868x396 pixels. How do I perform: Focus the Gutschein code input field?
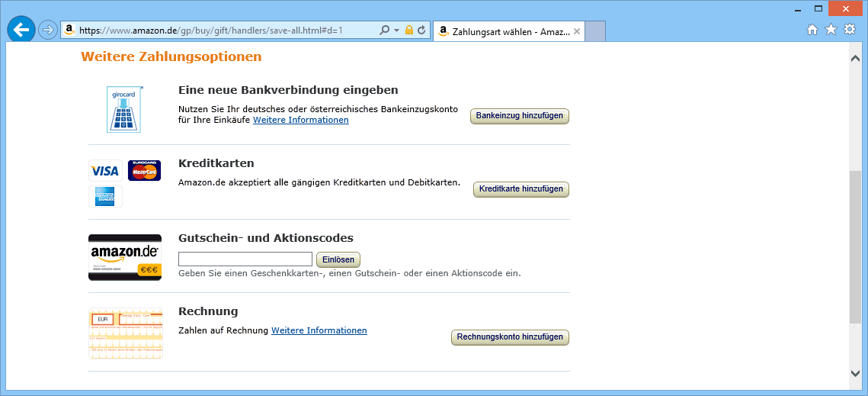pyautogui.click(x=245, y=259)
